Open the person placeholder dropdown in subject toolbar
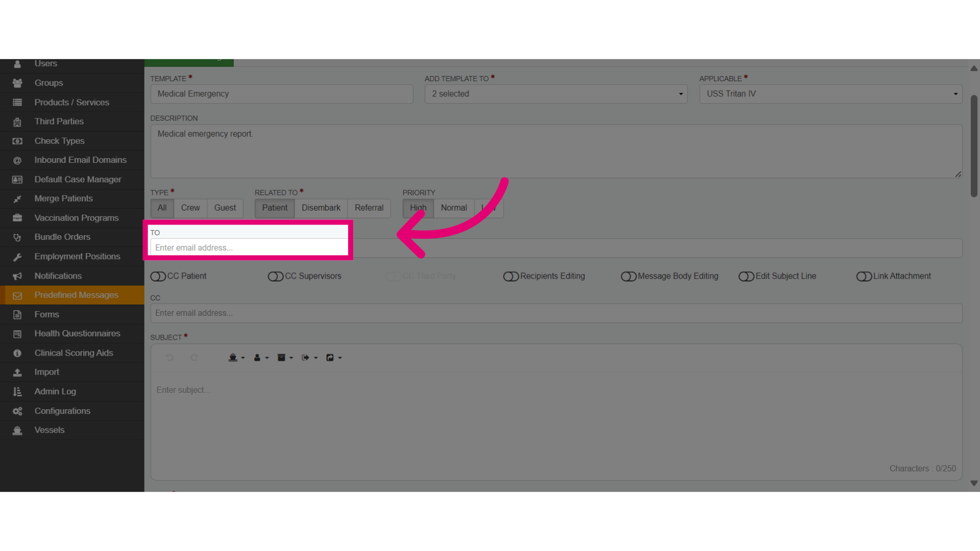 (x=261, y=358)
